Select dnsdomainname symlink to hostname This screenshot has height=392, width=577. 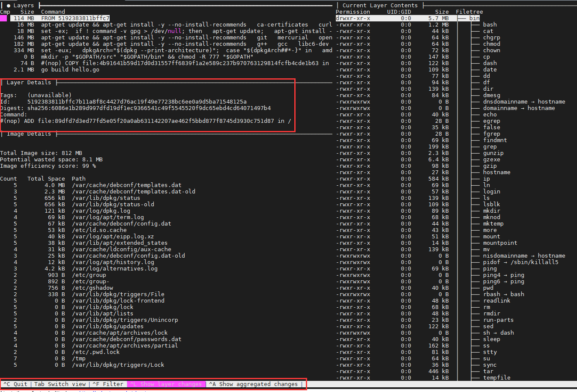click(524, 102)
